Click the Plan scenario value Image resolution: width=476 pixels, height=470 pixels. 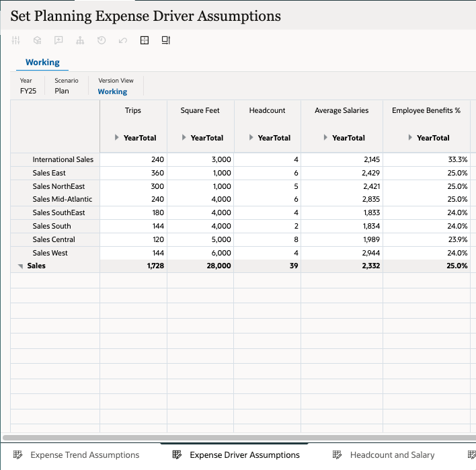tap(62, 91)
